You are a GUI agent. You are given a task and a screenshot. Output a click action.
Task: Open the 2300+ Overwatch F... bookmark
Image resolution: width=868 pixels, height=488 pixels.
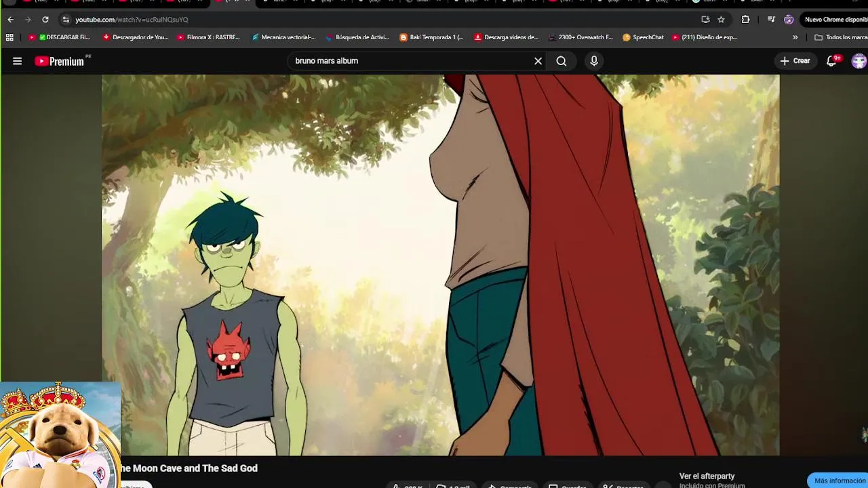coord(580,37)
